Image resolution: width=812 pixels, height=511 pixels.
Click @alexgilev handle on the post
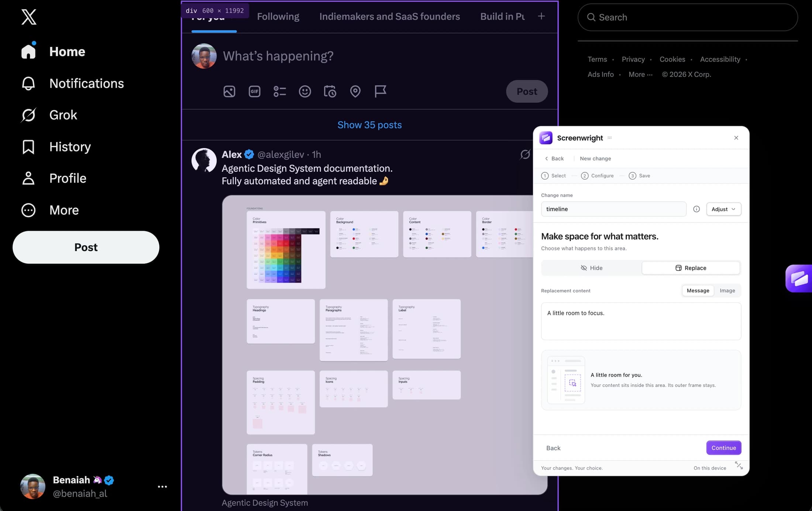point(281,154)
